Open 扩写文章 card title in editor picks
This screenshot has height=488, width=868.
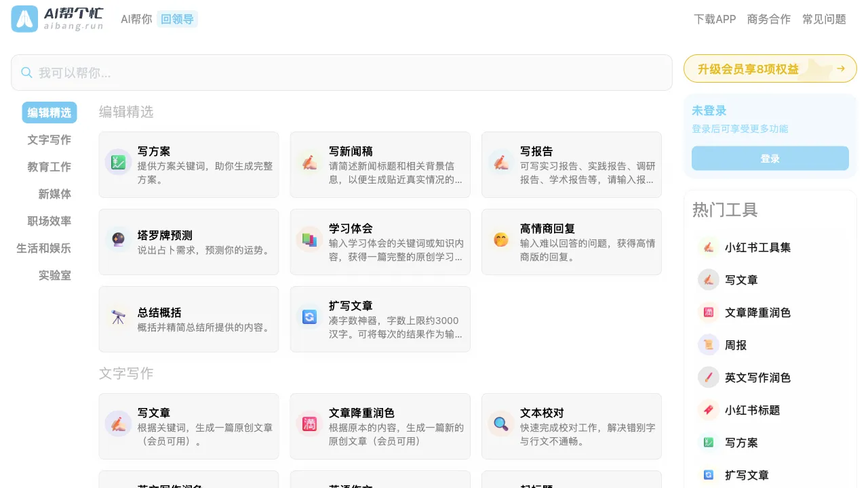[x=351, y=306]
